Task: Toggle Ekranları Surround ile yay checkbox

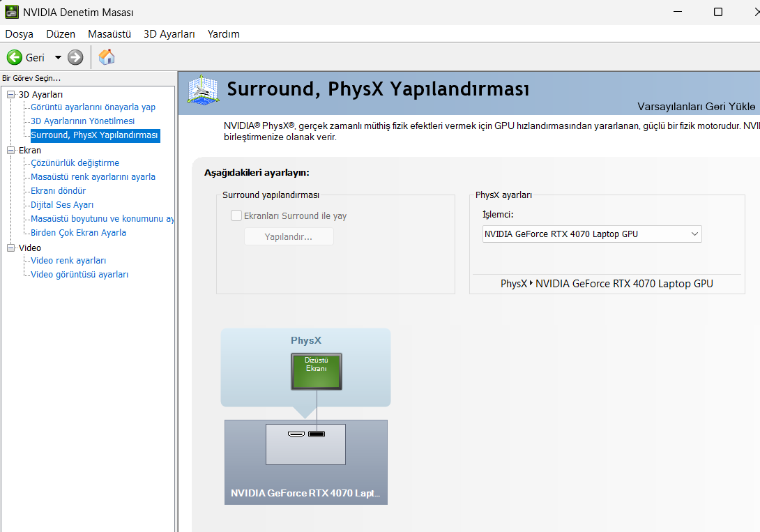Action: pyautogui.click(x=236, y=215)
